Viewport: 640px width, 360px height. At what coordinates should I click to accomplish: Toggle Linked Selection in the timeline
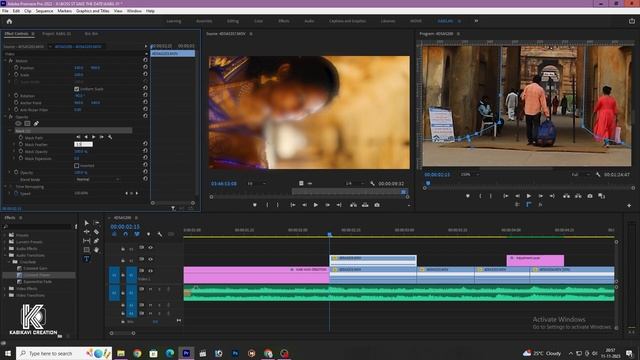(x=137, y=234)
